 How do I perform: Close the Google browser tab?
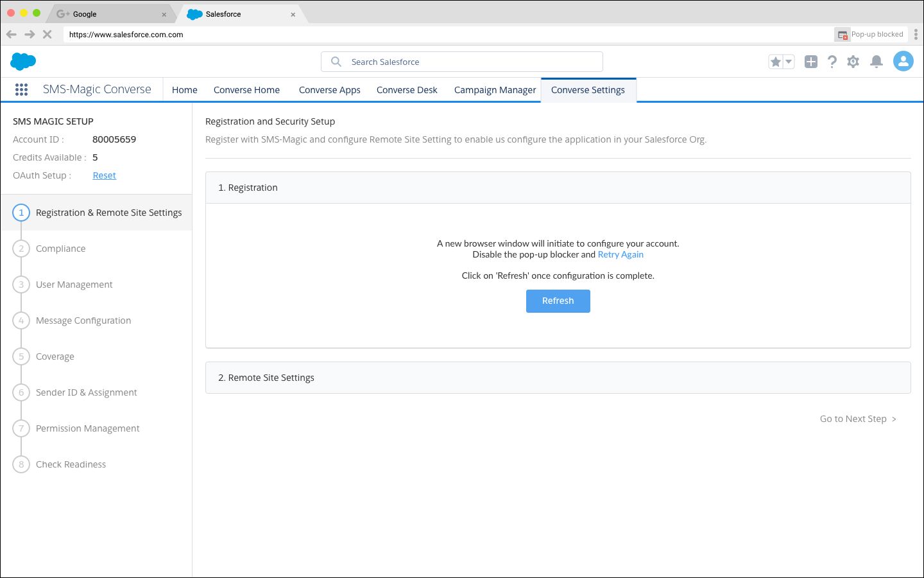[x=164, y=14]
